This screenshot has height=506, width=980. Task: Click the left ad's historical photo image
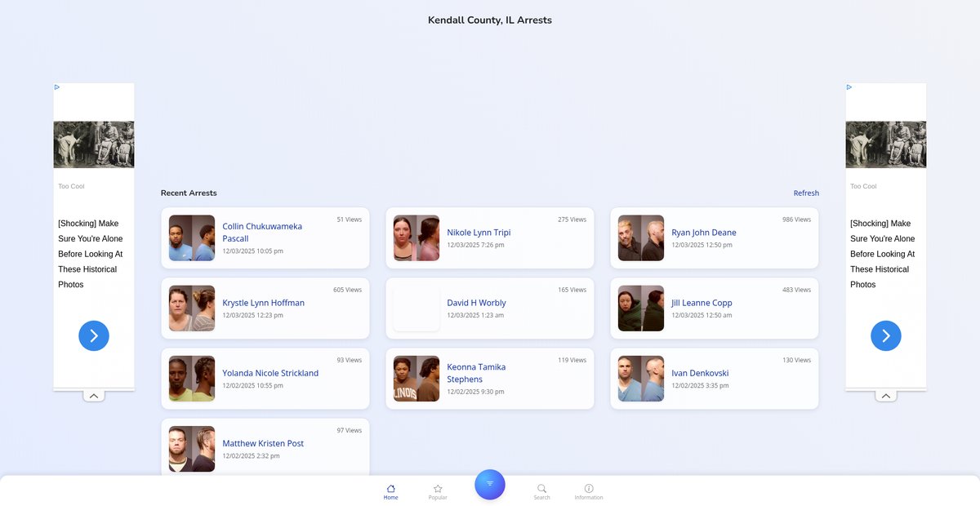(94, 144)
